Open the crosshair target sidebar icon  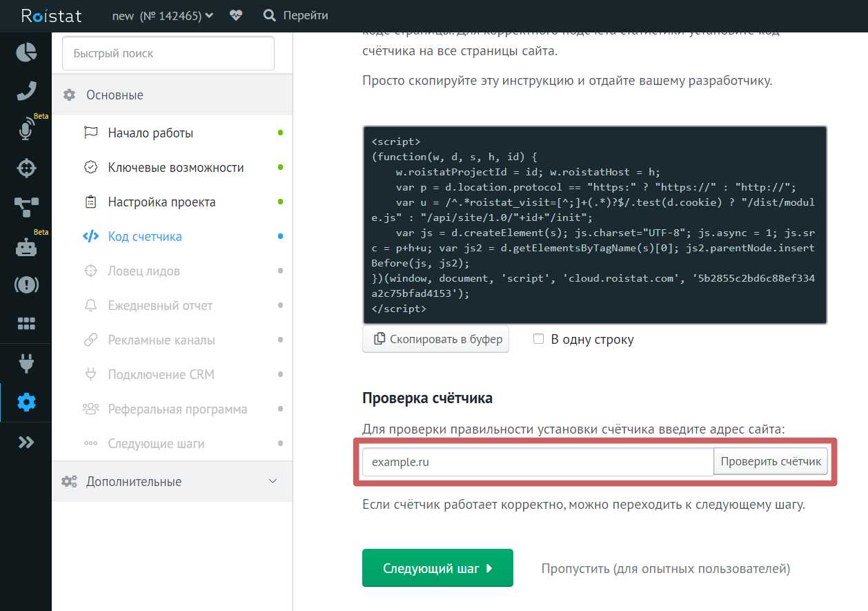point(26,168)
